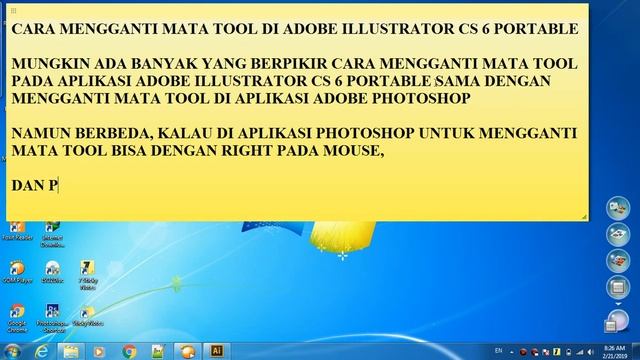Image resolution: width=640 pixels, height=360 pixels.
Task: Open the volume speaker tray icon
Action: 591,352
